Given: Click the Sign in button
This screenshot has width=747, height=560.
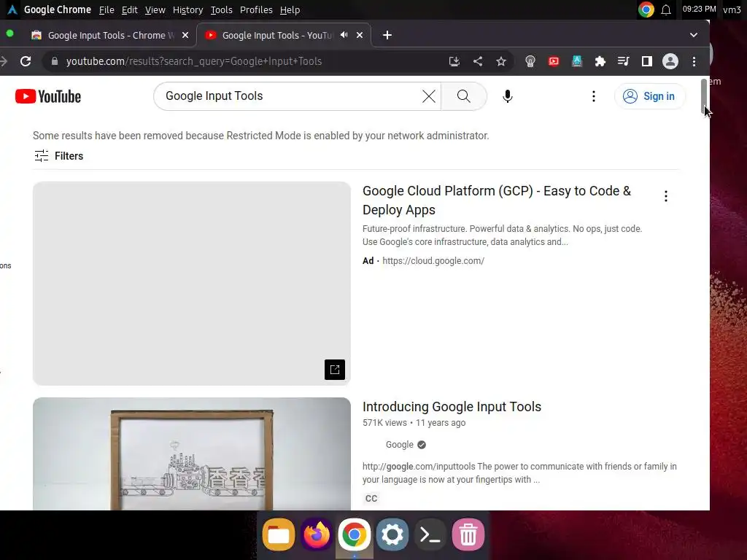Looking at the screenshot, I should [x=650, y=96].
